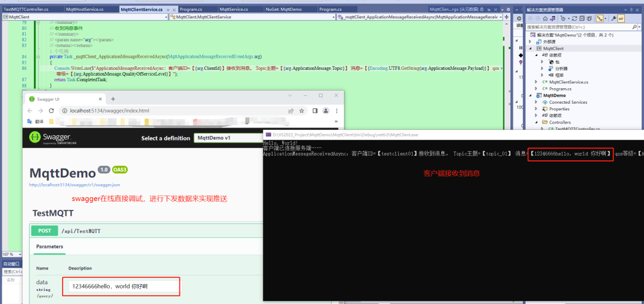644x304 pixels.
Task: Click the MqttClient.exe console title bar
Action: 454,134
